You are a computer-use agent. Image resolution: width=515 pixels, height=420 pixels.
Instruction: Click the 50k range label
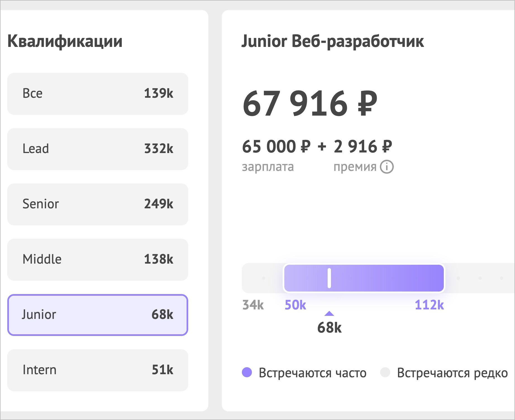tap(295, 305)
